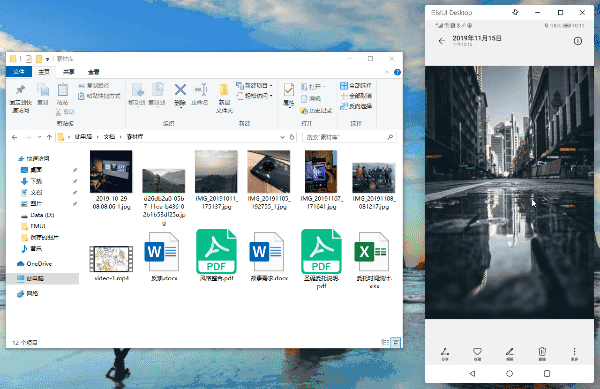Click the History item in ribbon Open group
The height and width of the screenshot is (389, 600).
point(316,111)
